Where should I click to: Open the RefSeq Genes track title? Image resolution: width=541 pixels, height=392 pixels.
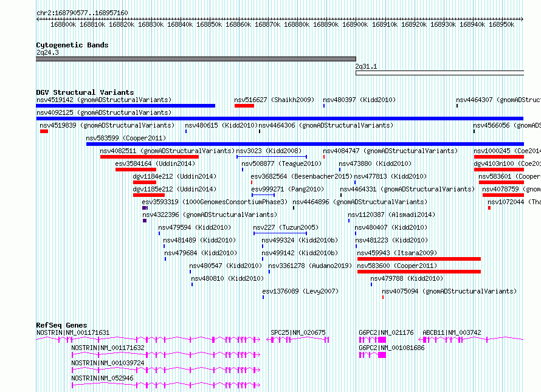tap(61, 325)
